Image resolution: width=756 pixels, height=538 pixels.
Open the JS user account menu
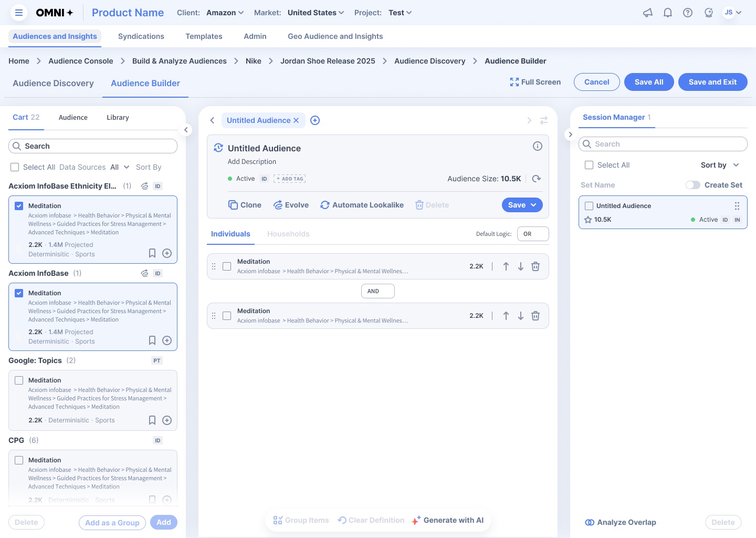pos(732,13)
